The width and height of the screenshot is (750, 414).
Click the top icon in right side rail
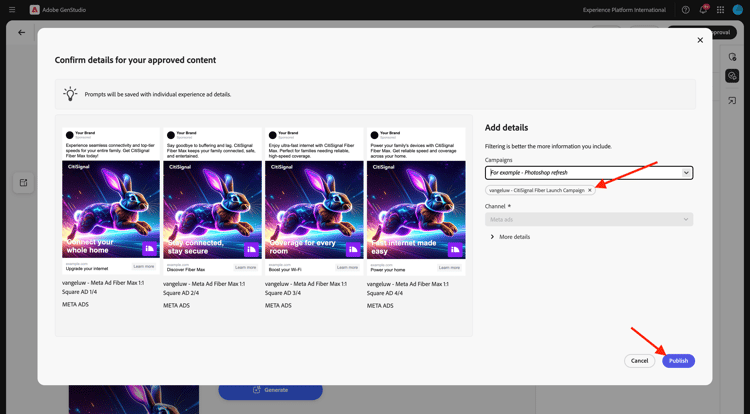point(732,57)
